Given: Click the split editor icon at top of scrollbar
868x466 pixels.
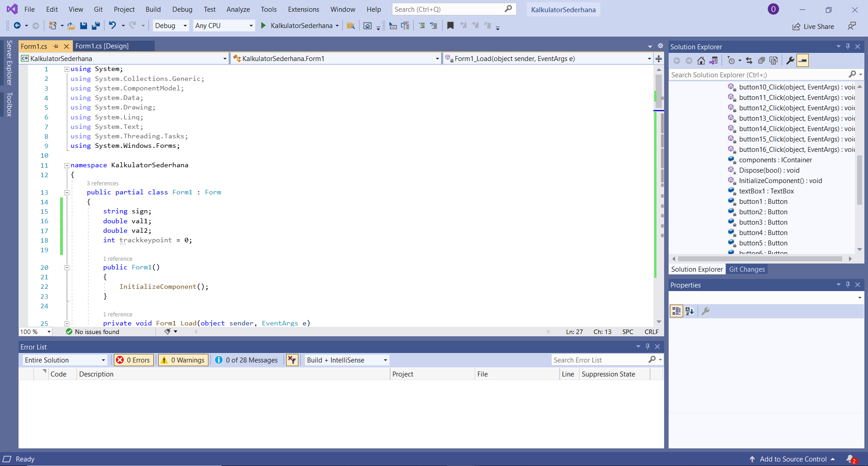Looking at the screenshot, I should coord(659,59).
